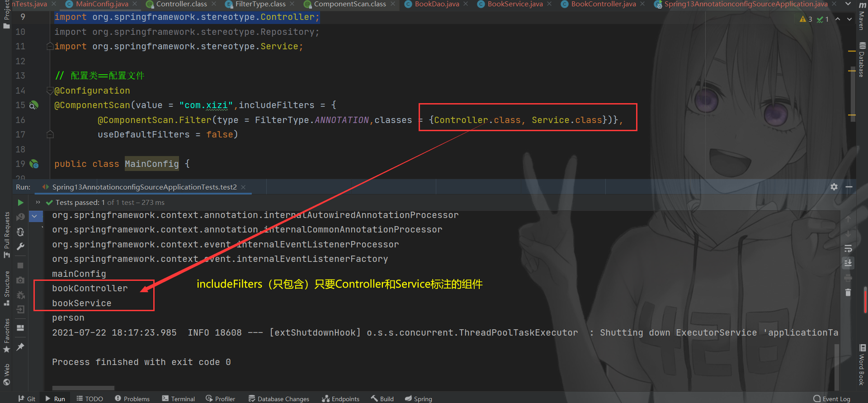Go to next highlighted error arrow
The height and width of the screenshot is (403, 868).
(x=849, y=19)
